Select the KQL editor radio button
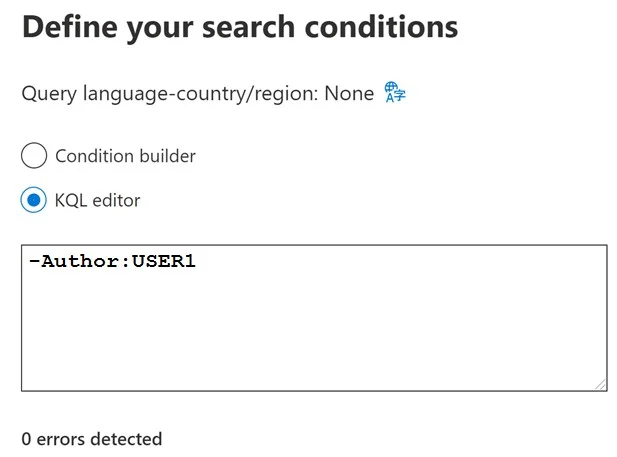The image size is (617, 457). [34, 200]
